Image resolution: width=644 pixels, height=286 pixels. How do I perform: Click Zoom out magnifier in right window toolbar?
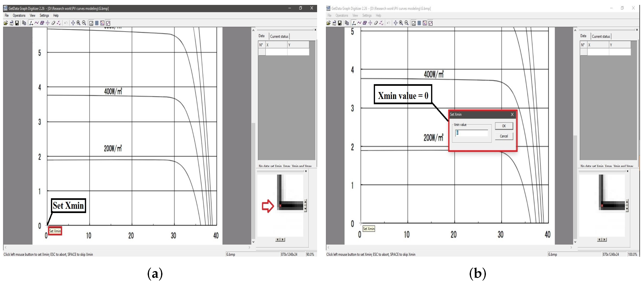pyautogui.click(x=407, y=23)
